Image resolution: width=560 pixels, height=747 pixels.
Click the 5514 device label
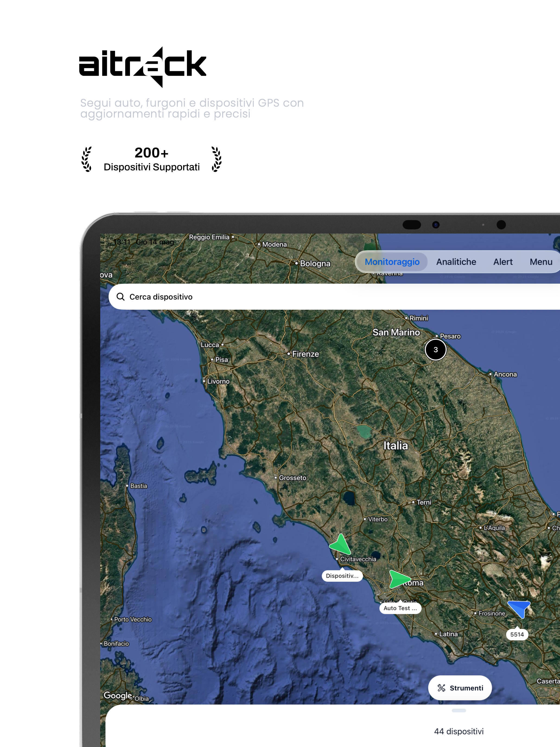pos(517,634)
